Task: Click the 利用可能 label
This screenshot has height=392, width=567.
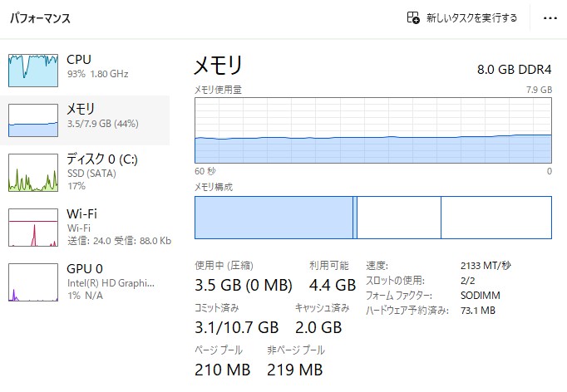Action: (328, 266)
